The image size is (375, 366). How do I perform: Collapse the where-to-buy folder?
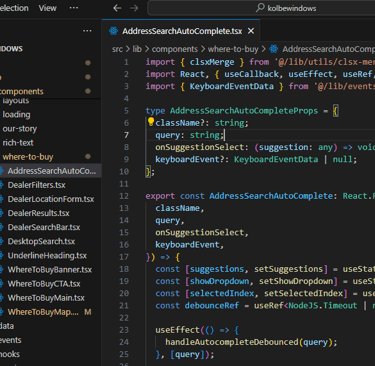pos(28,157)
